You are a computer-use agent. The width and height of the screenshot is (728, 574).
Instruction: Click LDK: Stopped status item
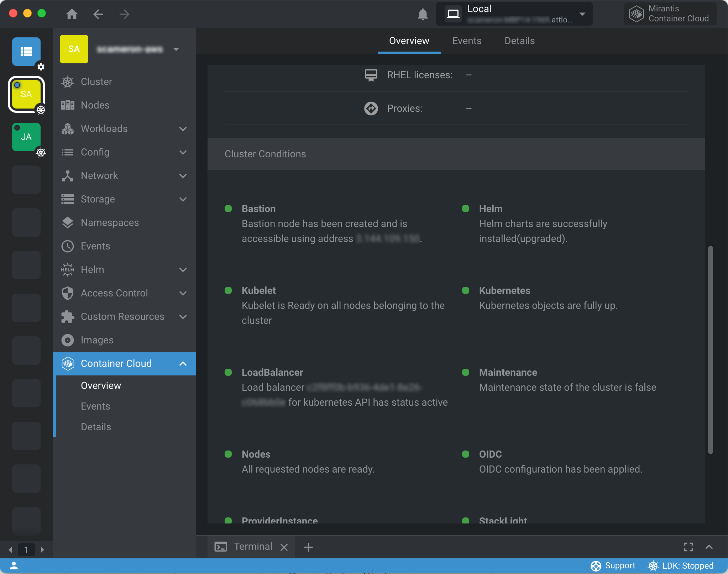tap(681, 566)
